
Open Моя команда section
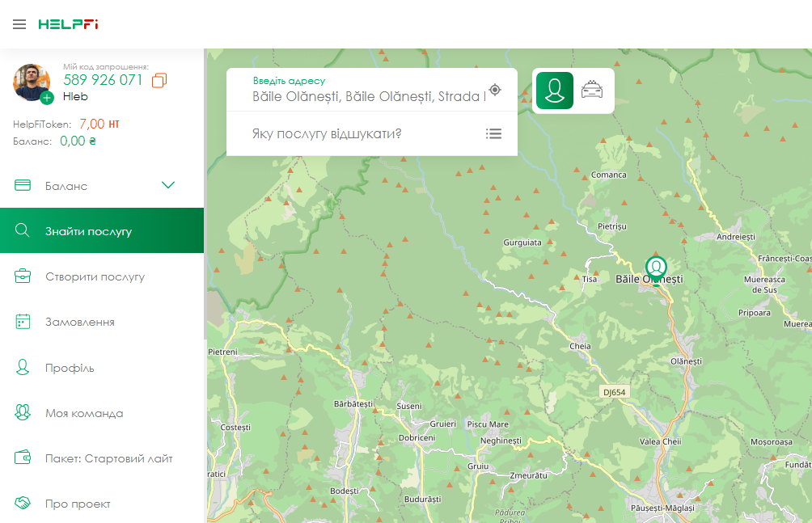84,413
